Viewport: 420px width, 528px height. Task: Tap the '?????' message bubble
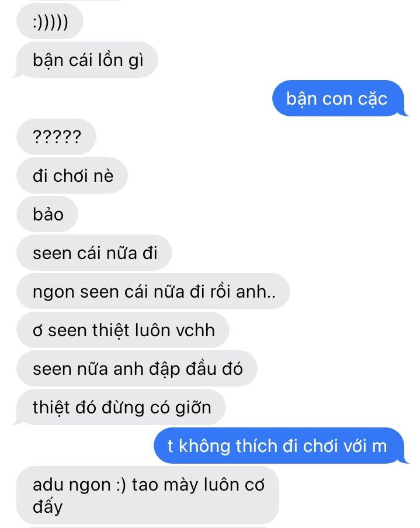pos(56,137)
